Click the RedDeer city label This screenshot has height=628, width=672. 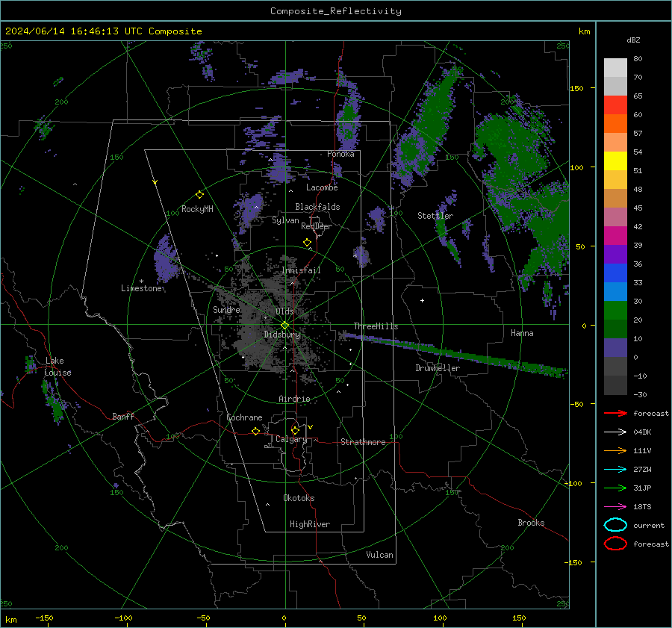(317, 226)
